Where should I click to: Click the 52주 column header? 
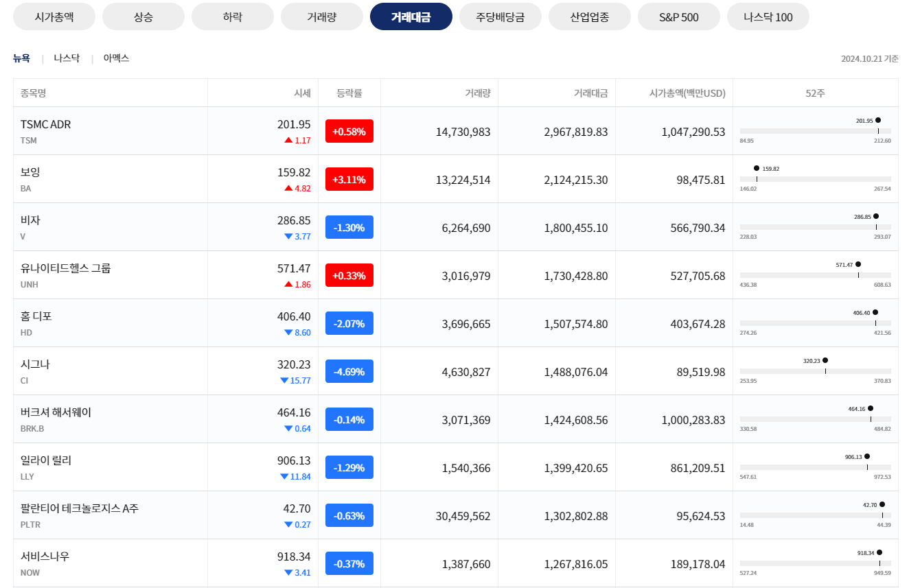pyautogui.click(x=816, y=93)
